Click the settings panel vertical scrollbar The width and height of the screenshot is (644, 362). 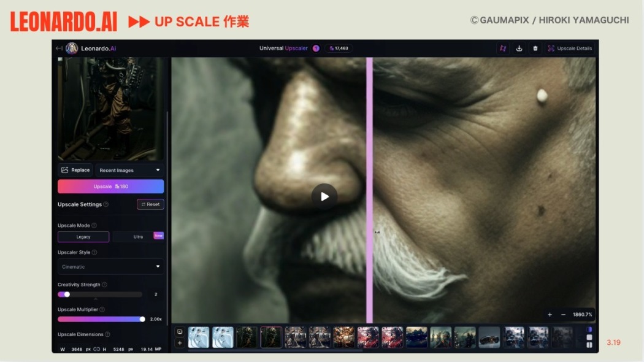167,218
